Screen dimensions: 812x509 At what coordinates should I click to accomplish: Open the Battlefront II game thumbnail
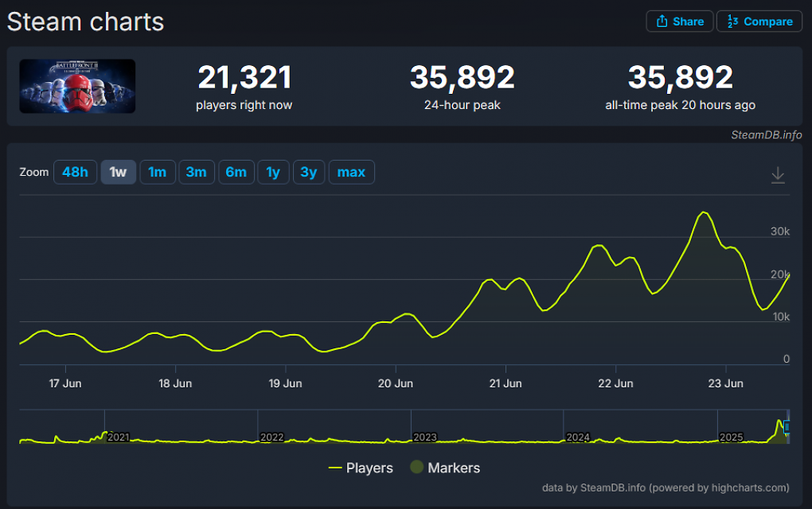pos(77,86)
